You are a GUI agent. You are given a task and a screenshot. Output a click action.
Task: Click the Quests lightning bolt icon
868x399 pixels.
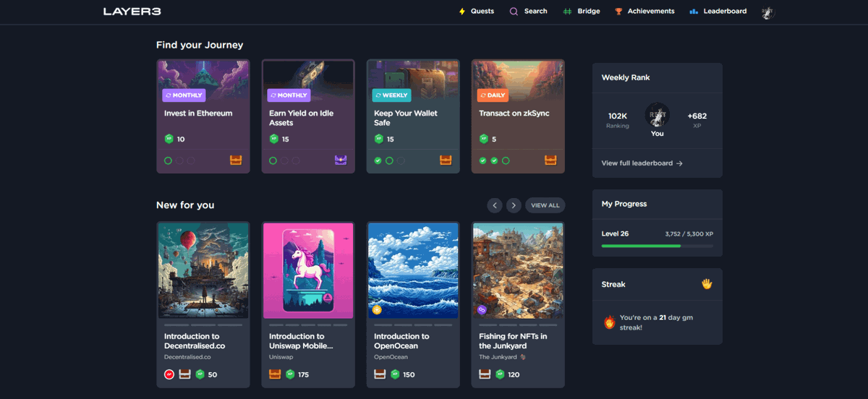(x=462, y=12)
